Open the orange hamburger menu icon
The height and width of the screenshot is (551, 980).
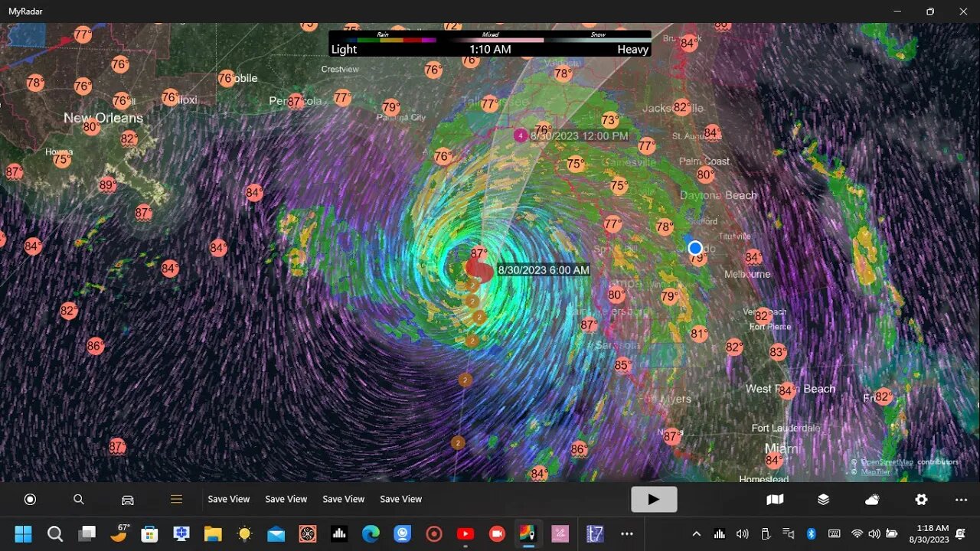(177, 499)
